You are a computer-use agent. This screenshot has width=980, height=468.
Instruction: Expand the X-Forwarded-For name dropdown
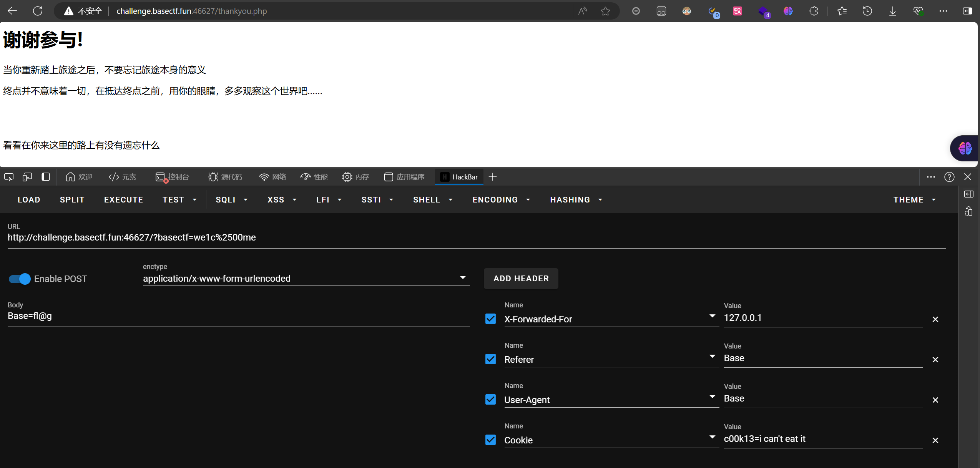point(712,316)
